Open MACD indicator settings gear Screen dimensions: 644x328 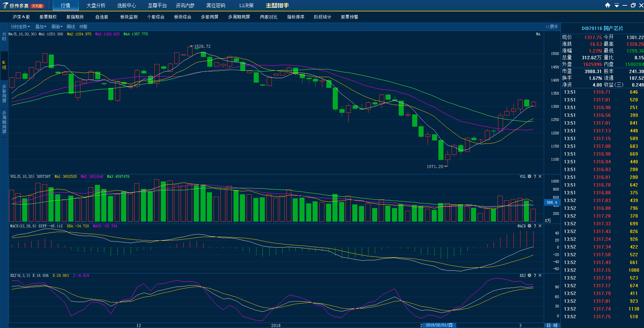point(529,226)
